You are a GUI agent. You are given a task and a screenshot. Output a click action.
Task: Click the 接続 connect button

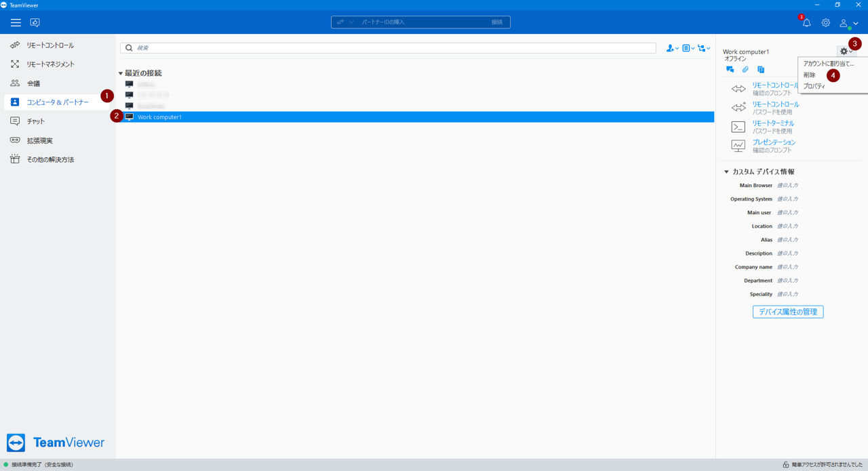click(x=497, y=22)
